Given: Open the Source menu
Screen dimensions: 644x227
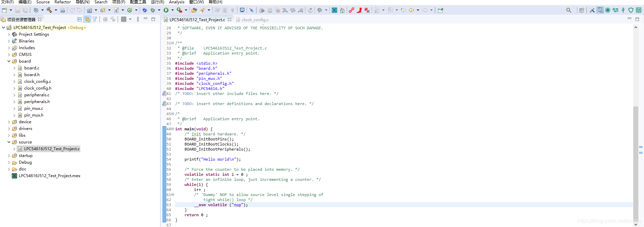Looking at the screenshot, I should tap(43, 2).
